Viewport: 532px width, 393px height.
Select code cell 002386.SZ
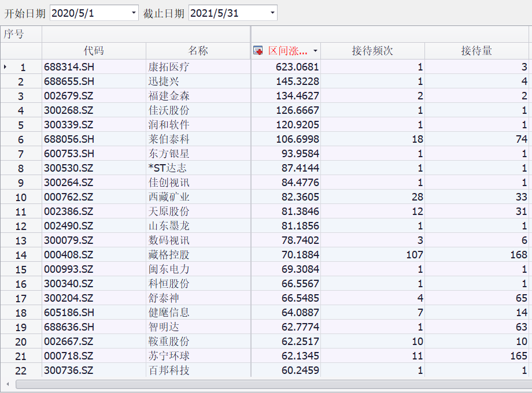(x=94, y=212)
